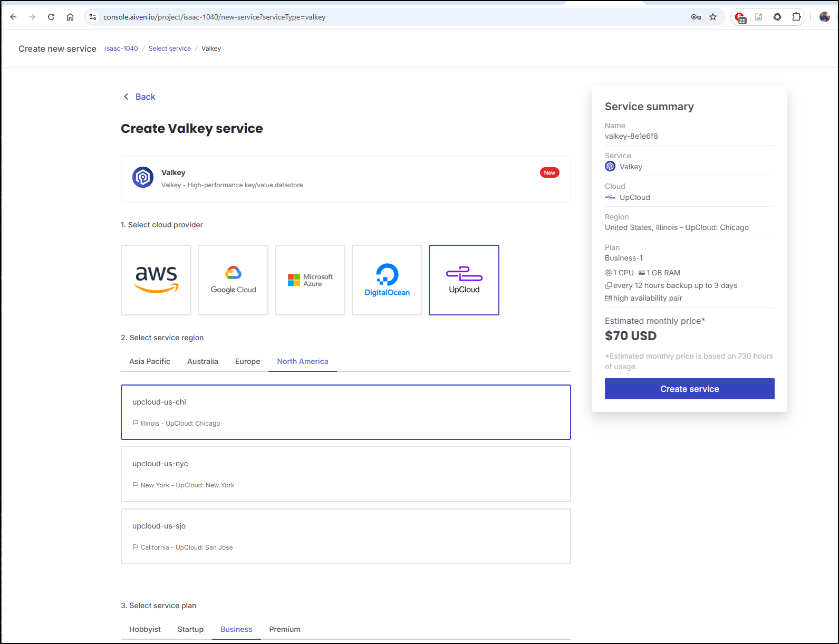
Task: Click UpCloud icon in service summary
Action: point(610,197)
